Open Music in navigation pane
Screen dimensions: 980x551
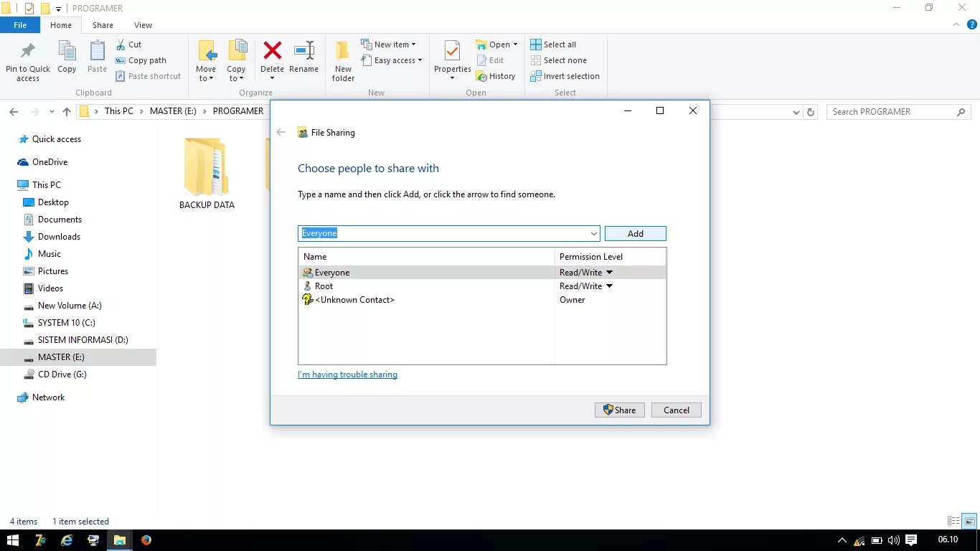point(50,254)
